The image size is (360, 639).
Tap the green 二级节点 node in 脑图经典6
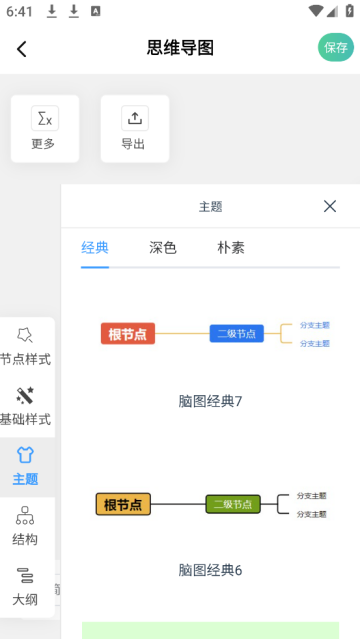[233, 504]
